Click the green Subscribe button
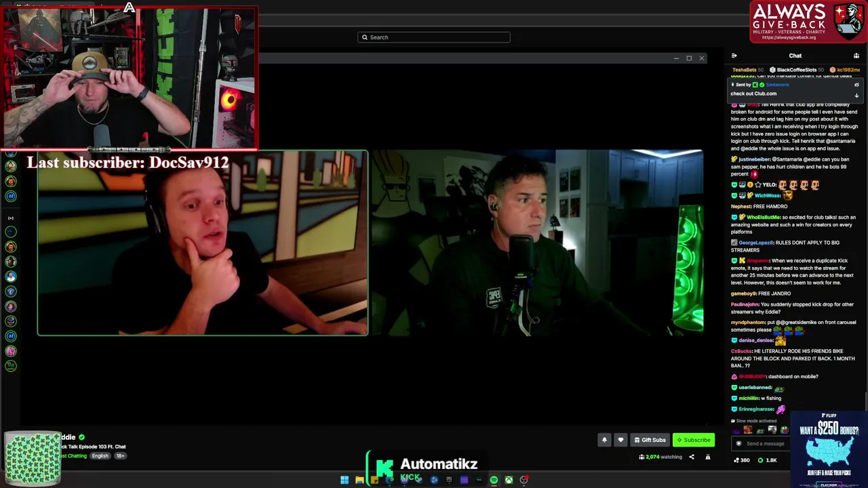868x488 pixels. (x=694, y=440)
